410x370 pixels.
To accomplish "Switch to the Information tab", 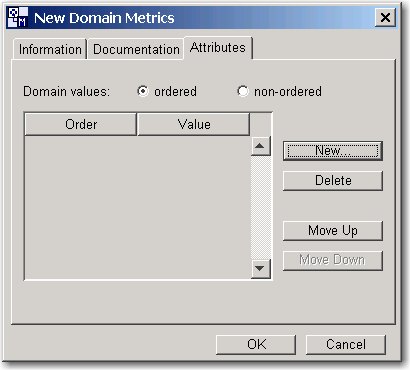I will 50,49.
